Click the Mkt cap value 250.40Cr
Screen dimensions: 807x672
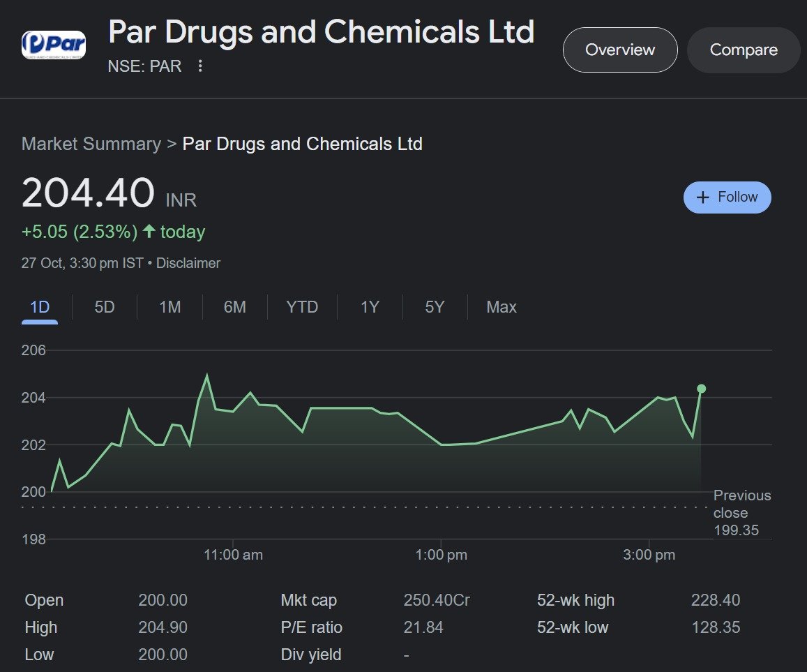tap(437, 600)
